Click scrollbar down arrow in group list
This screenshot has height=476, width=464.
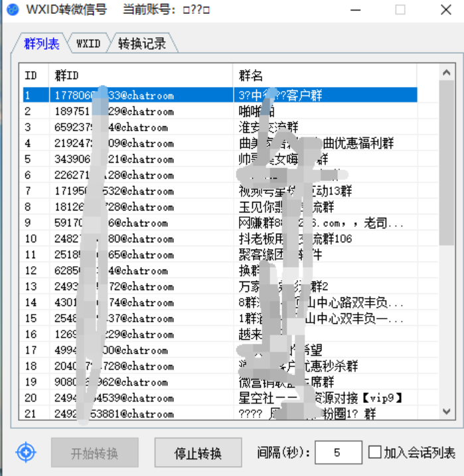coord(446,412)
